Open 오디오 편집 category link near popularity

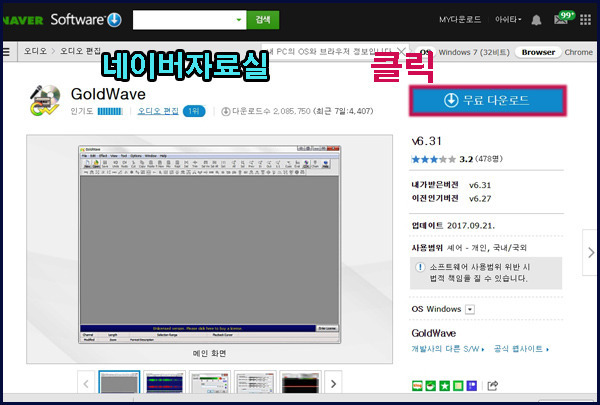point(158,111)
